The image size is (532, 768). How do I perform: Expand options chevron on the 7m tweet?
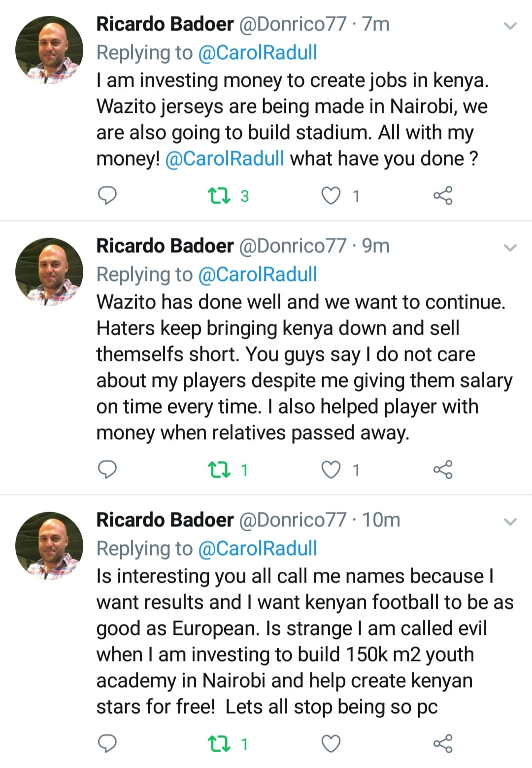(x=511, y=26)
